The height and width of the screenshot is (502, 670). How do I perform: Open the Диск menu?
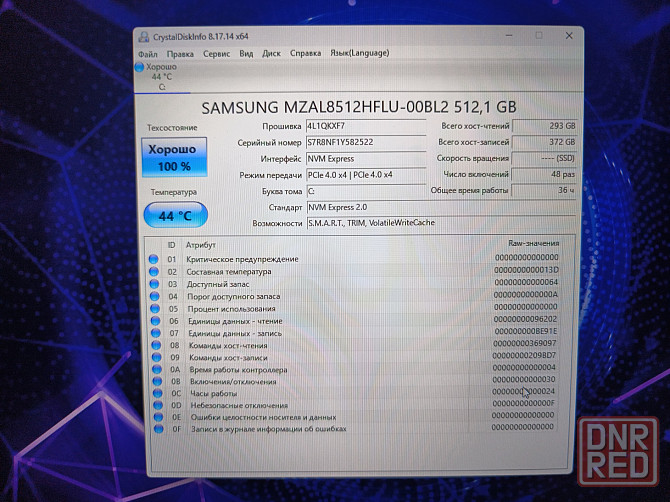click(x=271, y=53)
